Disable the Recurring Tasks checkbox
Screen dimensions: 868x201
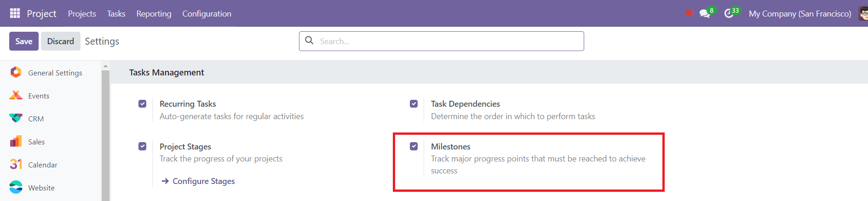tap(143, 104)
